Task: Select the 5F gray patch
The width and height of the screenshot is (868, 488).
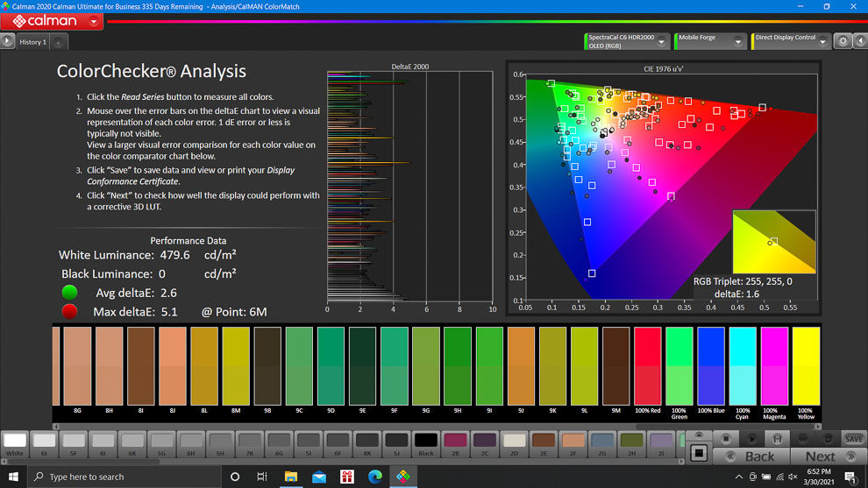Action: click(x=73, y=443)
